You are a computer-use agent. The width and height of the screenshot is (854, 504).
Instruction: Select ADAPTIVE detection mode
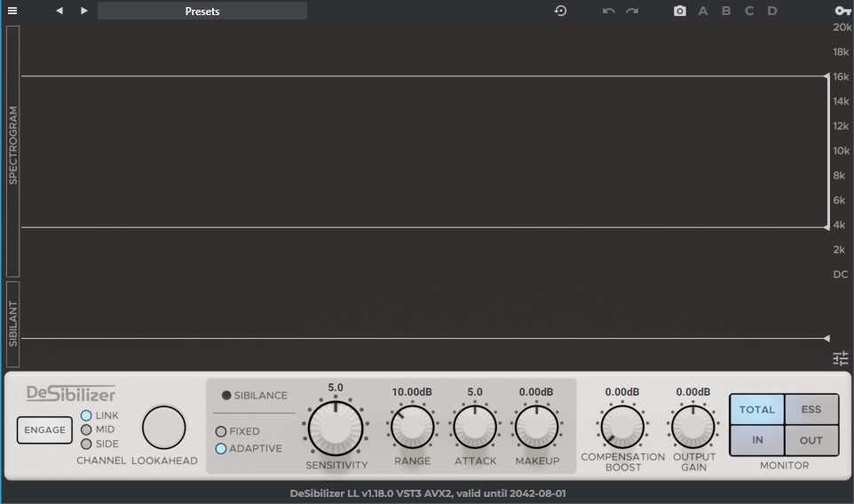[x=220, y=449]
